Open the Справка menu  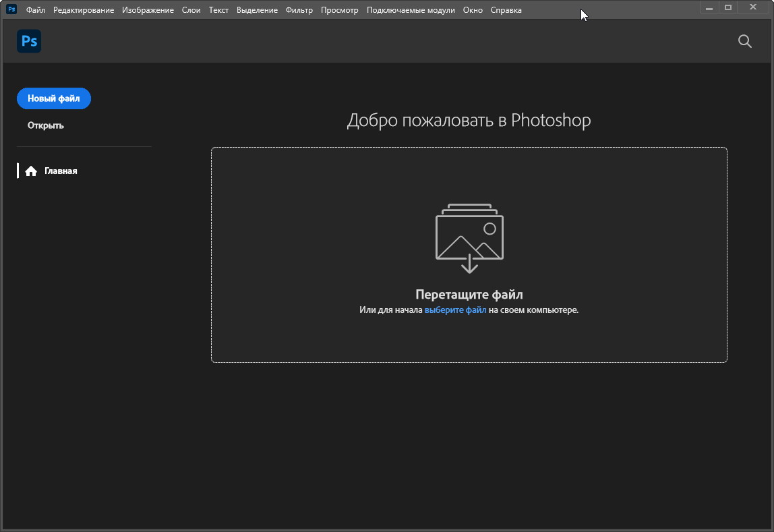tap(506, 10)
